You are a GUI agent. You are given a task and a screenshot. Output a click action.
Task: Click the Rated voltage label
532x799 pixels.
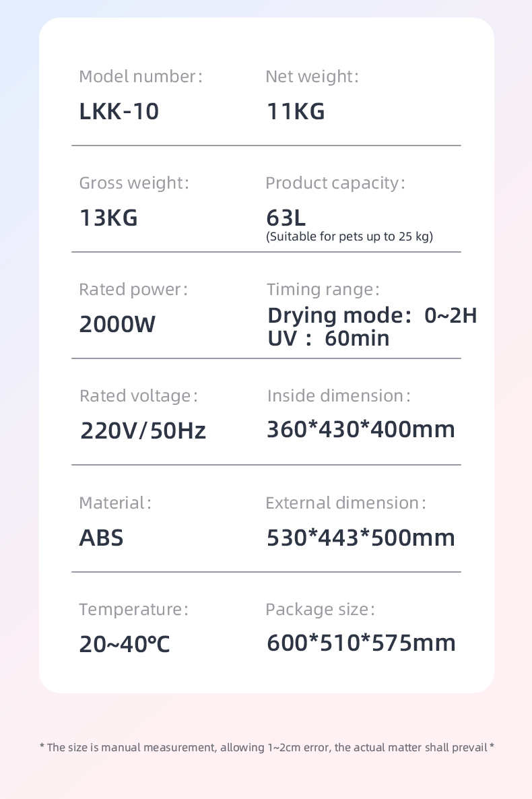coord(138,396)
